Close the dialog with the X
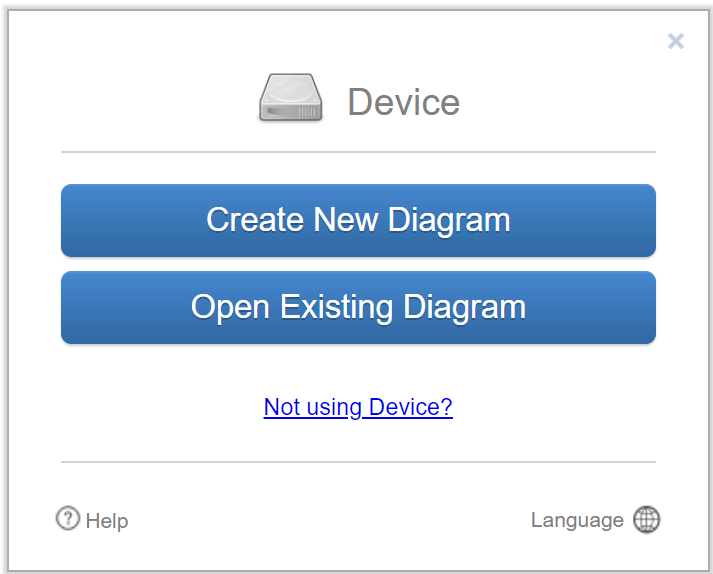The height and width of the screenshot is (574, 713). pyautogui.click(x=676, y=41)
